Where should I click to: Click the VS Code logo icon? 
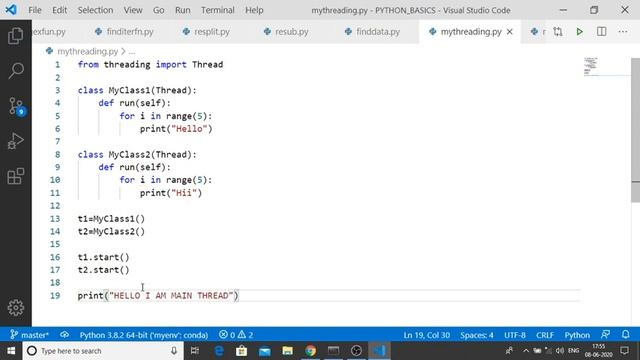coord(11,10)
